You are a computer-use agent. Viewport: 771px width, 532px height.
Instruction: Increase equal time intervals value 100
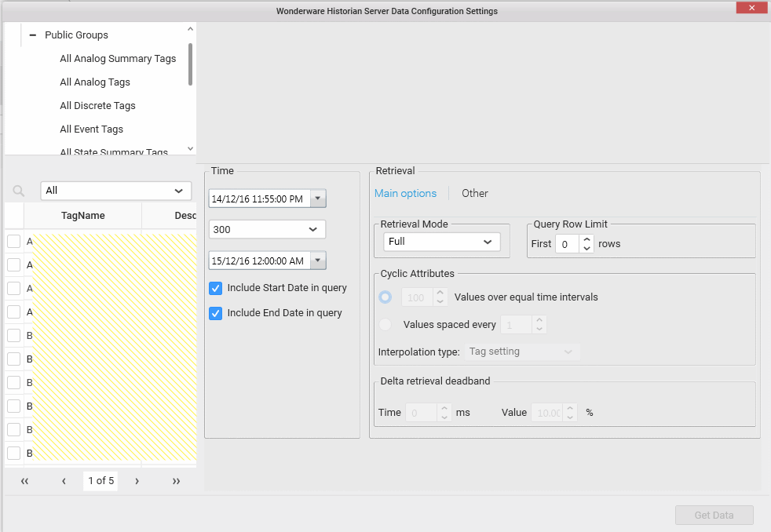pyautogui.click(x=440, y=293)
